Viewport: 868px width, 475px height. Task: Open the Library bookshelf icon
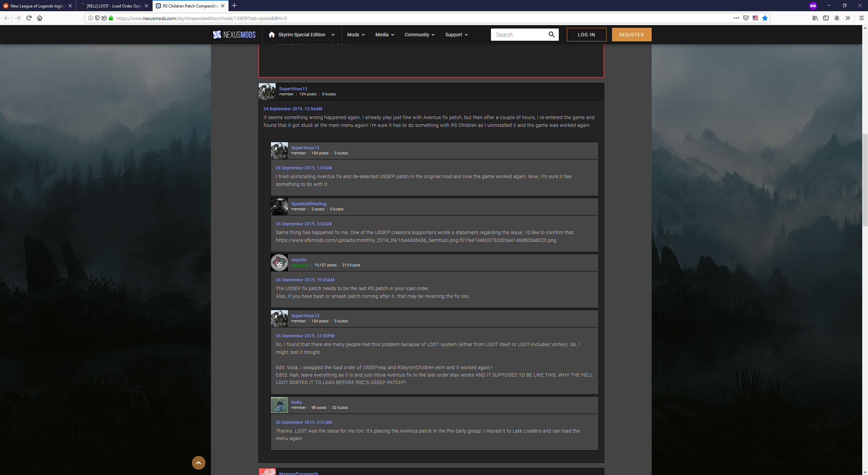coord(815,18)
